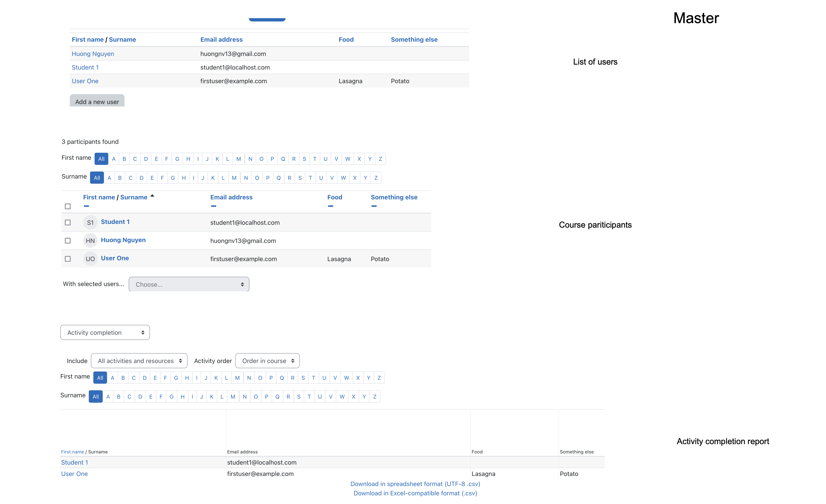Filter participants First name by letter S

coord(304,159)
